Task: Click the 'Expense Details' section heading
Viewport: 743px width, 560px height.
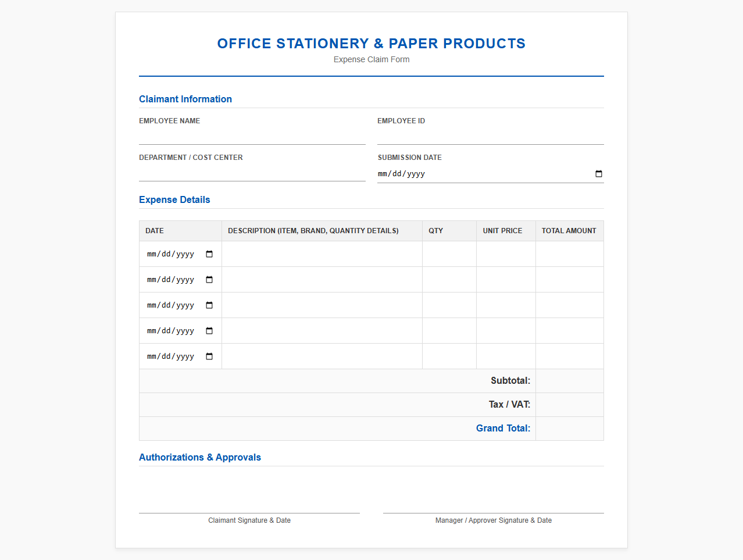Action: [x=174, y=199]
